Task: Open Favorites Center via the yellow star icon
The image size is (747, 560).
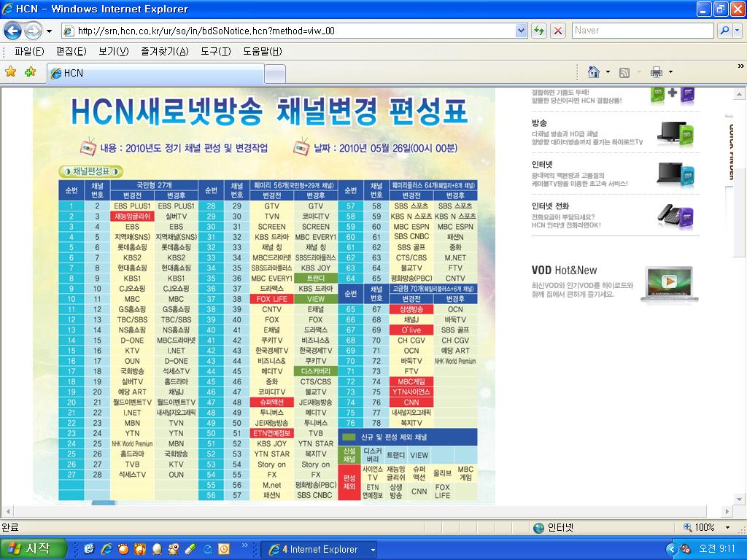Action: point(10,72)
